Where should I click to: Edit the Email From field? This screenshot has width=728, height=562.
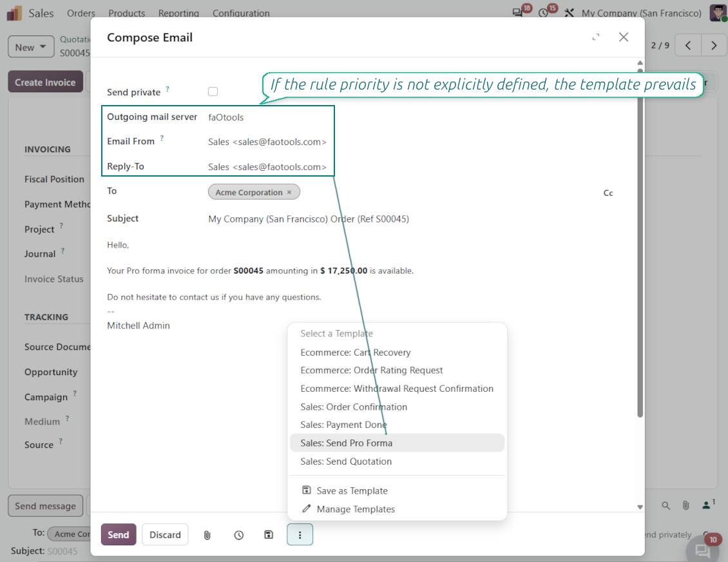coord(267,142)
